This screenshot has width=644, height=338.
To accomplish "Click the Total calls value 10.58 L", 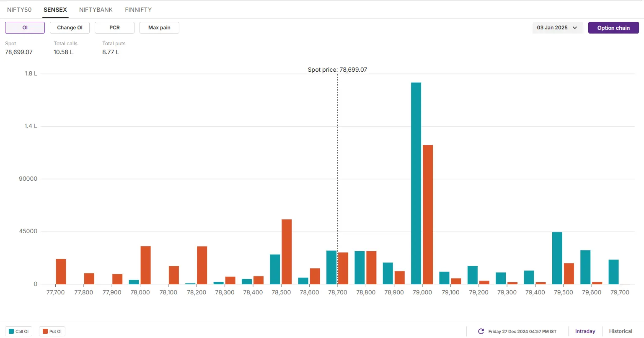I will (x=63, y=52).
